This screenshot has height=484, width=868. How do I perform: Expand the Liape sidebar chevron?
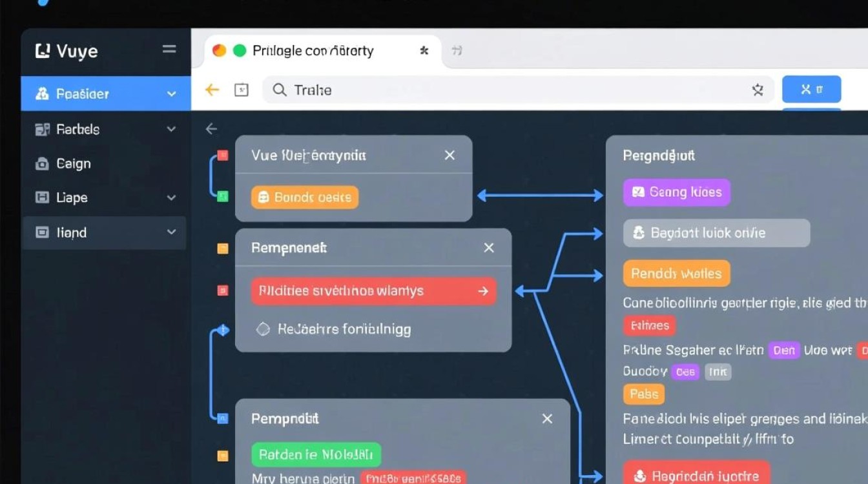(x=171, y=198)
